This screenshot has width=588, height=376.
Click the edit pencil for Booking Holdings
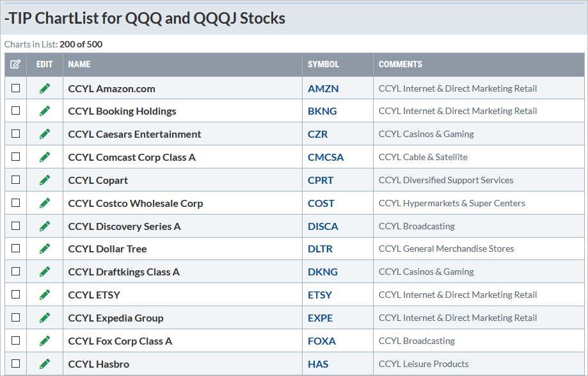pyautogui.click(x=45, y=111)
